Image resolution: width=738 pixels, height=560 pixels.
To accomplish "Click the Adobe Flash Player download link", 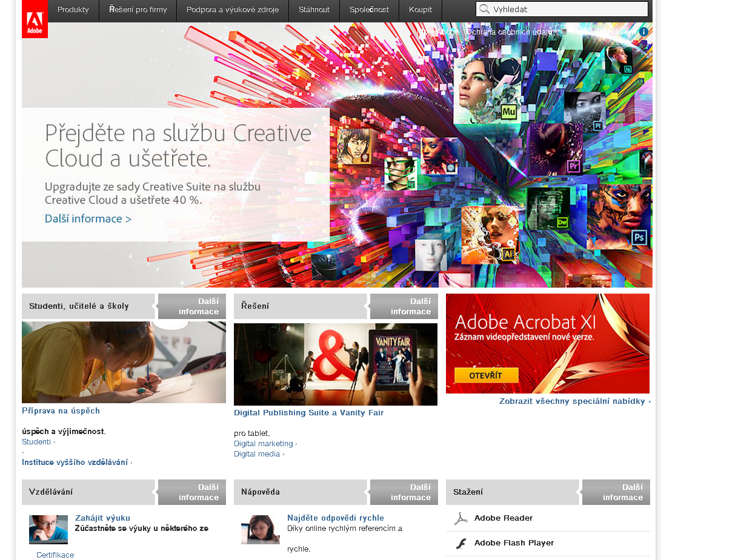I will point(514,543).
